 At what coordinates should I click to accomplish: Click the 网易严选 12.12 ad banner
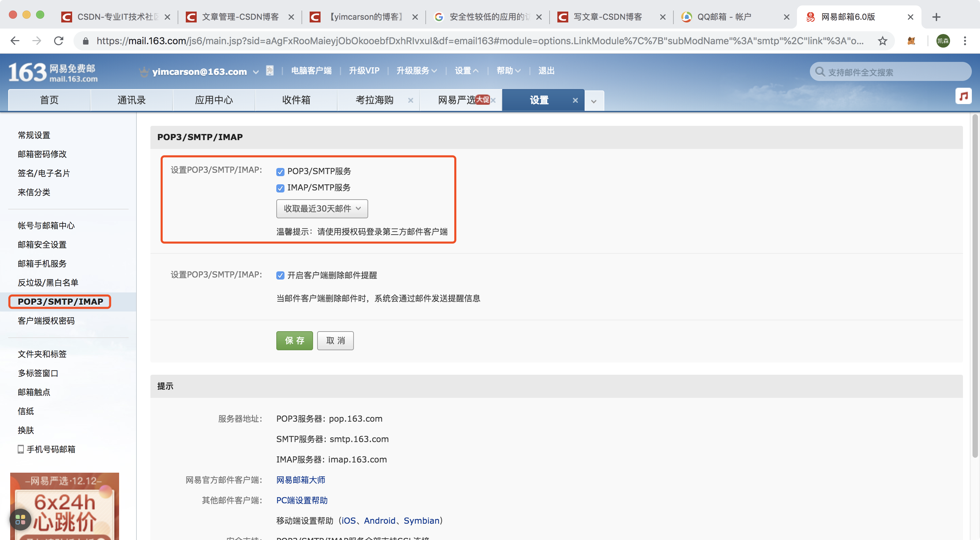pyautogui.click(x=64, y=506)
